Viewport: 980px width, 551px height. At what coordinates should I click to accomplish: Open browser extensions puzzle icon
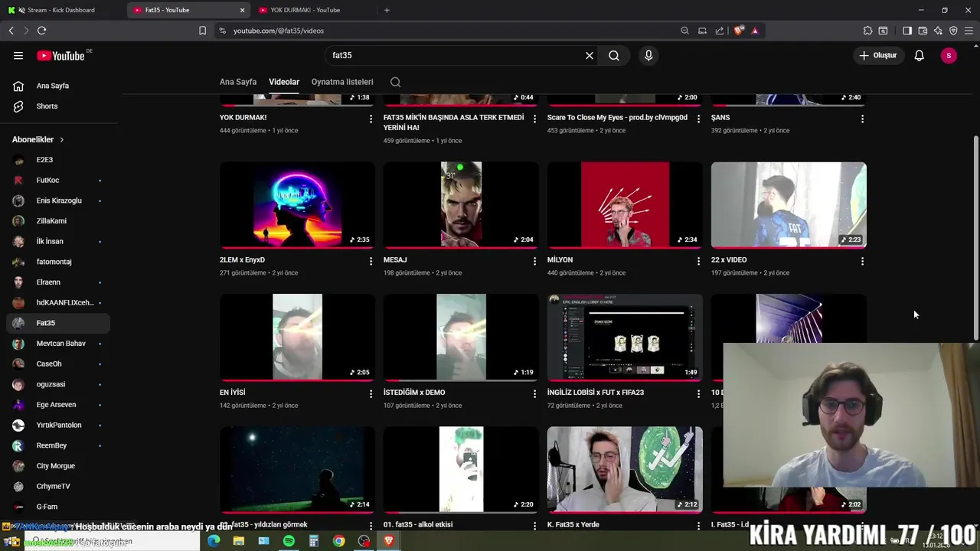pos(867,31)
